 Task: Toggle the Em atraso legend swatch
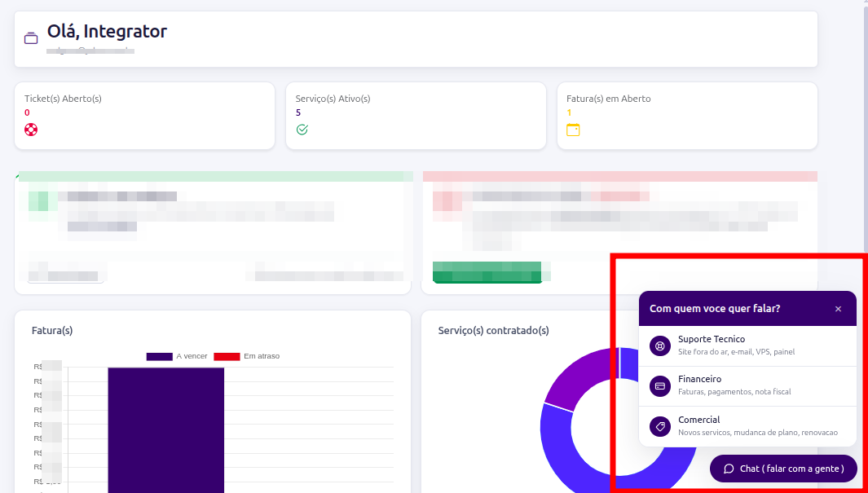click(x=227, y=356)
